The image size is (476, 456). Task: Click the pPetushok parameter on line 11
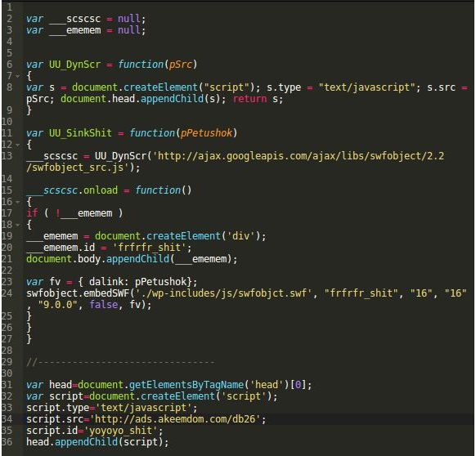tap(206, 133)
